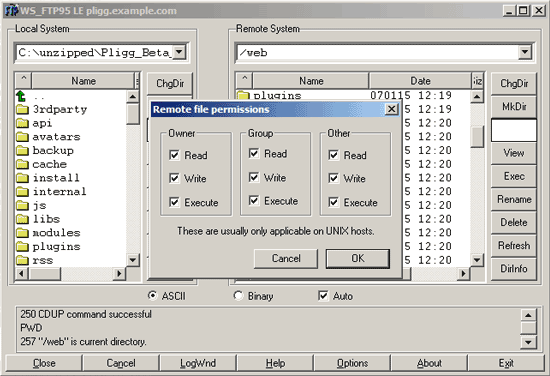
Task: Click the local ChgDir button
Action: coord(170,83)
